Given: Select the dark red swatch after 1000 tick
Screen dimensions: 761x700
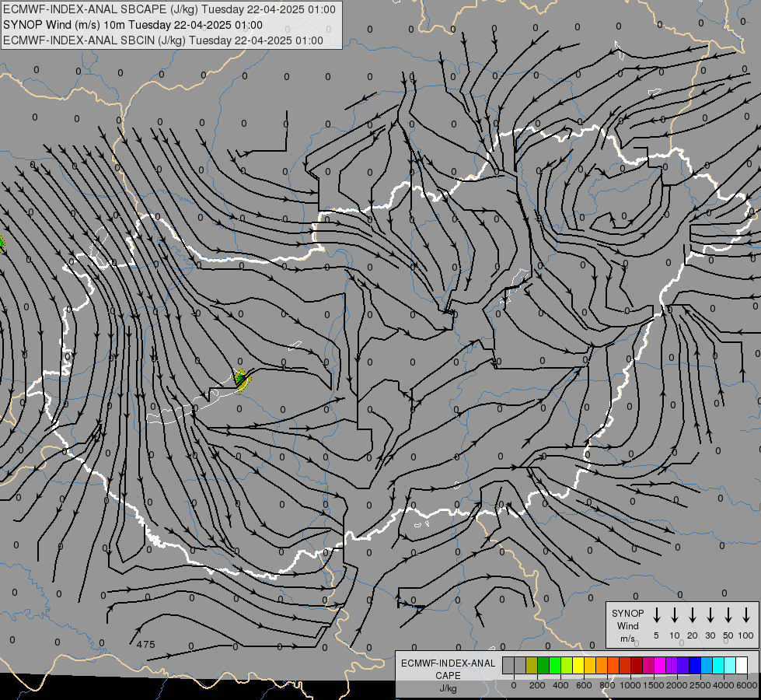Looking at the screenshot, I should click(637, 665).
